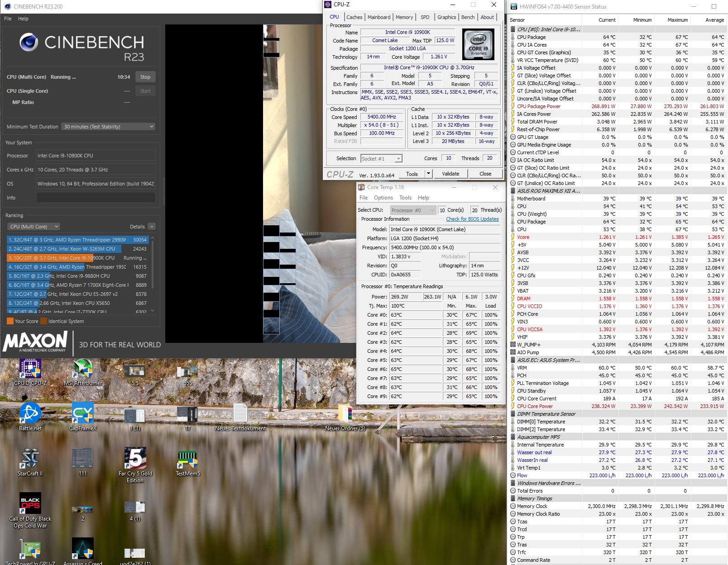Select the Neuer Ordner (5) folder
The image size is (728, 565).
[x=345, y=416]
